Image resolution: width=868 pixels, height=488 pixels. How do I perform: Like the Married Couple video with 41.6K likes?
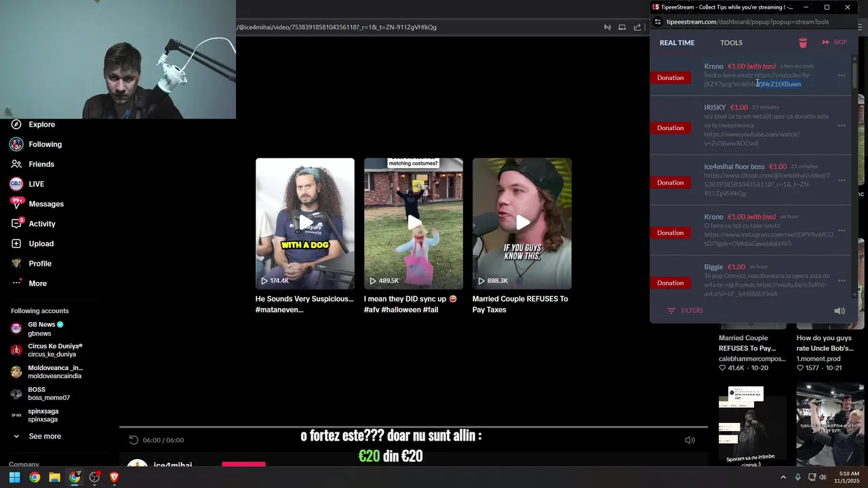click(723, 367)
